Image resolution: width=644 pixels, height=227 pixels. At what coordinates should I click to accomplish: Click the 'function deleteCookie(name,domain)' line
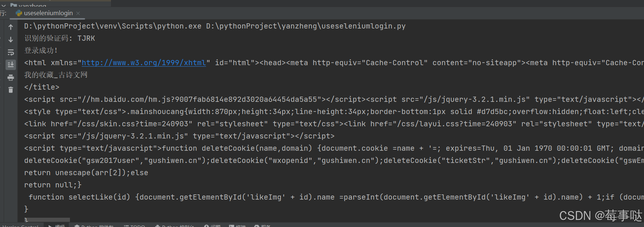[334, 148]
